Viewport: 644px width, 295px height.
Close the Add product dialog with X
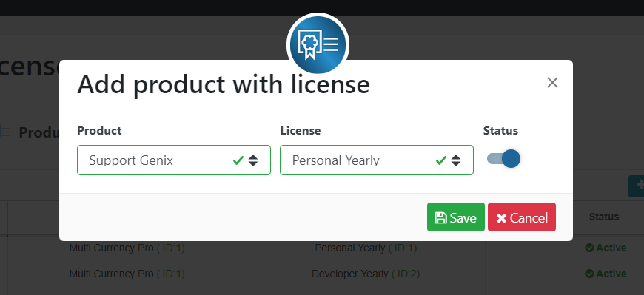pos(552,83)
